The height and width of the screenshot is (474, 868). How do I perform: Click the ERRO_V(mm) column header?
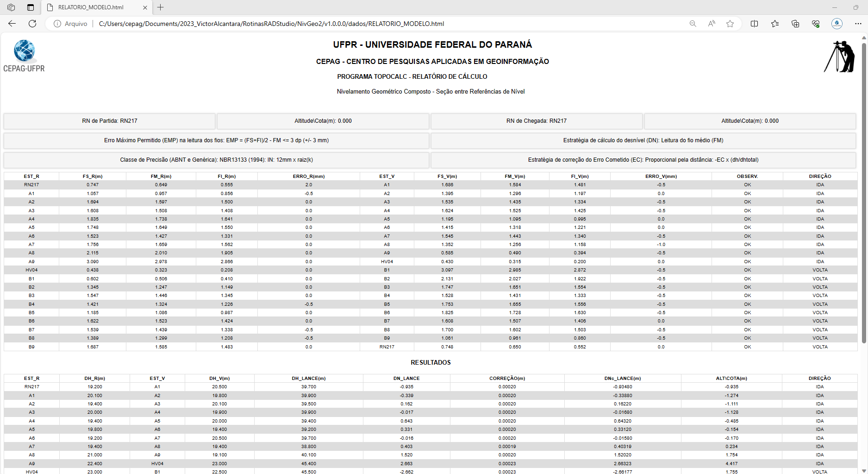661,177
